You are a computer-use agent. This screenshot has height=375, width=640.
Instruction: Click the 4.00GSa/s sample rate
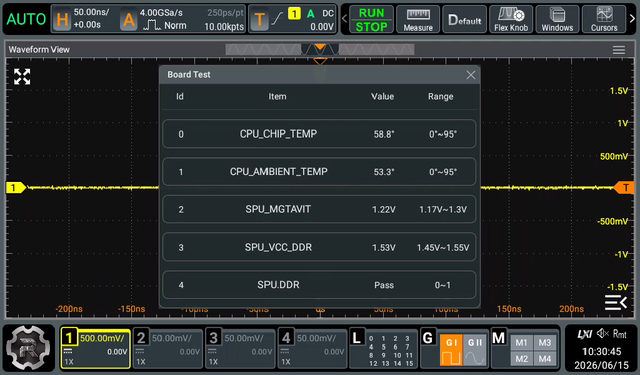click(x=161, y=13)
